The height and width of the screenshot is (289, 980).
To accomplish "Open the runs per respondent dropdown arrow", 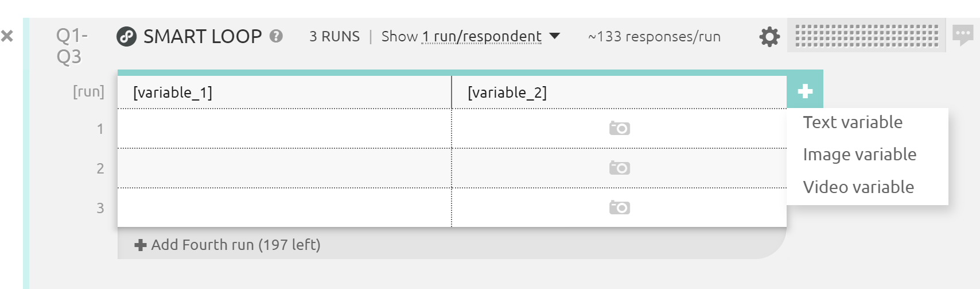I will tap(555, 36).
